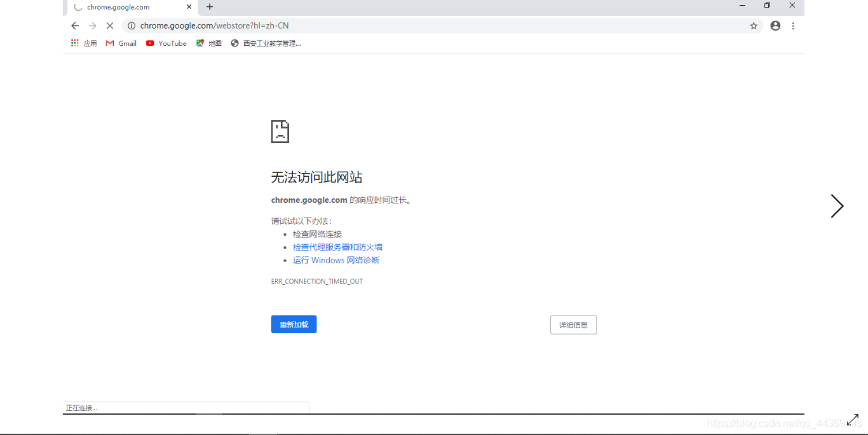Go back using the back arrow
Image resolution: width=868 pixels, height=435 pixels.
click(x=75, y=25)
